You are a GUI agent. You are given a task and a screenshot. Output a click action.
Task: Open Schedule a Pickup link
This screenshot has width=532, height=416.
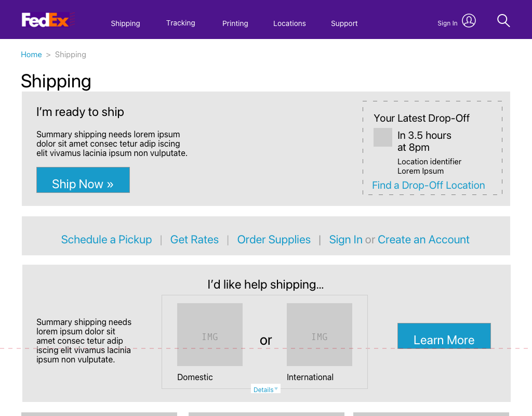107,239
